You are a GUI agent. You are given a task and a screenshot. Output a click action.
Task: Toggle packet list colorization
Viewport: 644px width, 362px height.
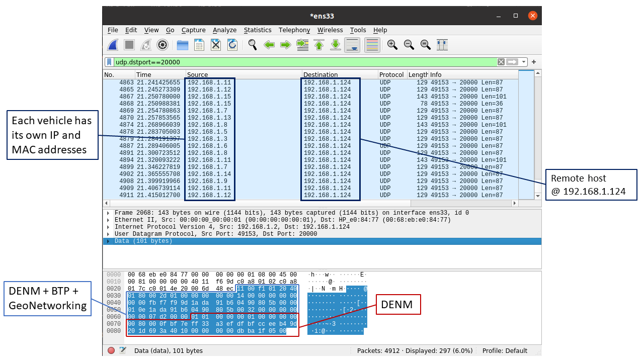[372, 45]
